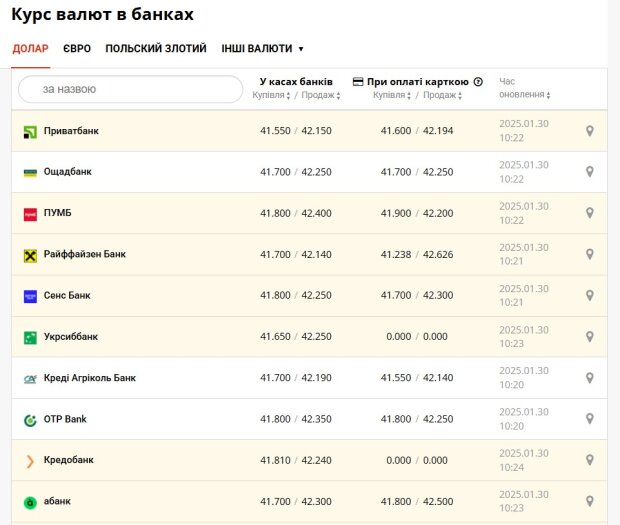This screenshot has width=620, height=525.
Task: Sort by Час оновлення column
Action: (x=524, y=88)
